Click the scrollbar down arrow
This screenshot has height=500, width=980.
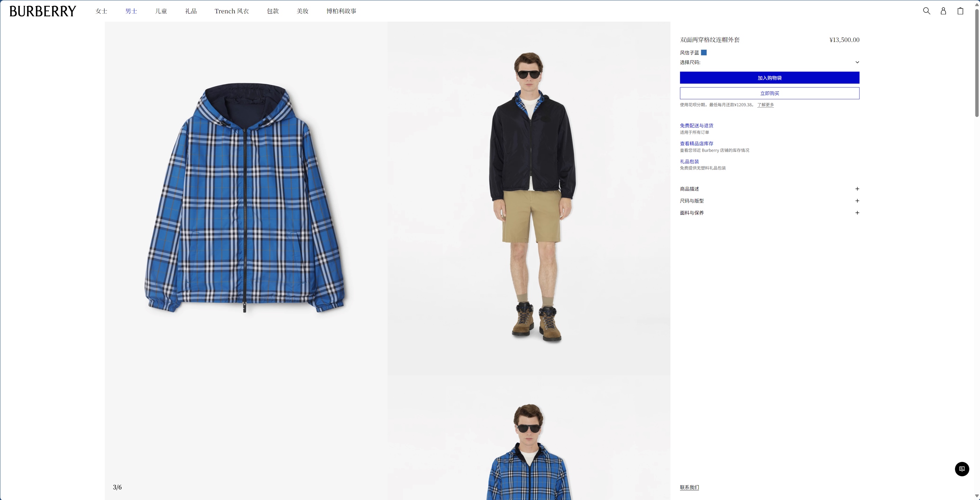pyautogui.click(x=977, y=496)
